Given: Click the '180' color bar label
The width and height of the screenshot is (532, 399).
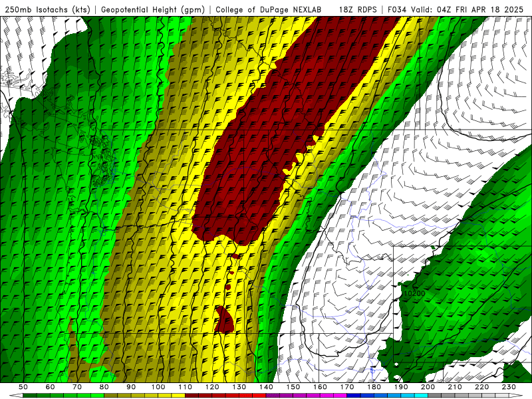Looking at the screenshot, I should tap(374, 387).
